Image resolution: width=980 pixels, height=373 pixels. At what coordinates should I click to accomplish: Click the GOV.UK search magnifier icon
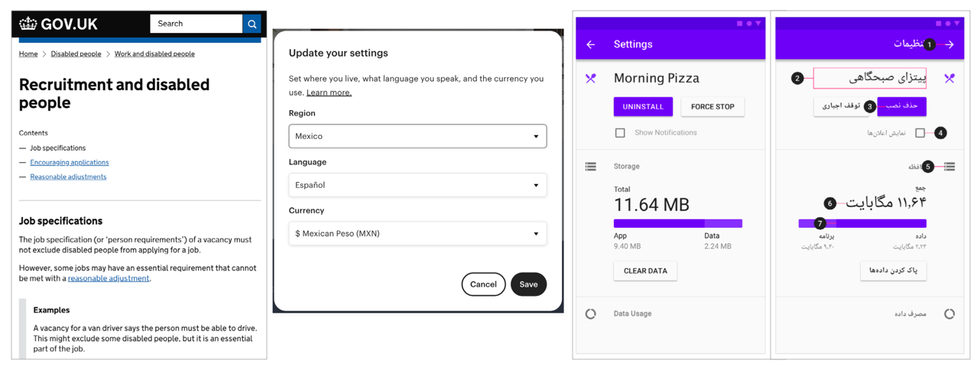(x=251, y=24)
